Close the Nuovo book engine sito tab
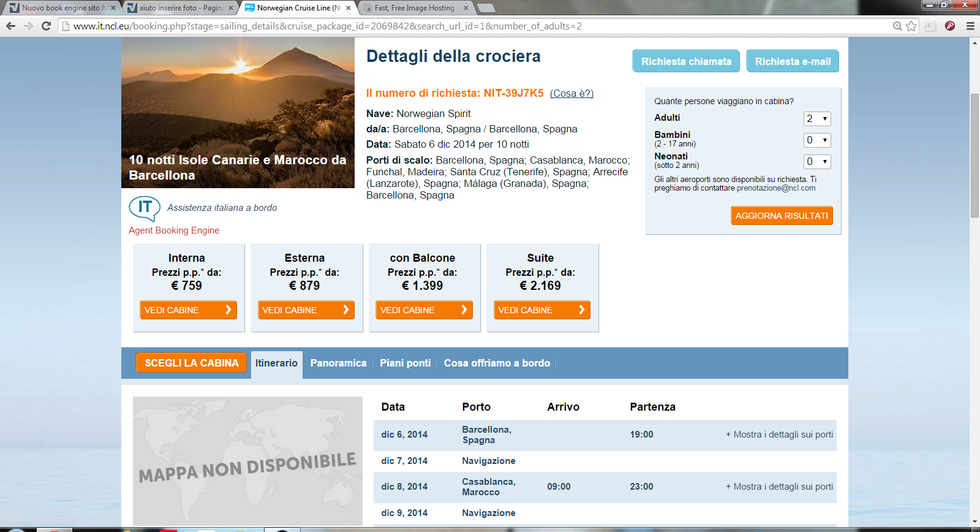The height and width of the screenshot is (532, 980). click(x=113, y=8)
